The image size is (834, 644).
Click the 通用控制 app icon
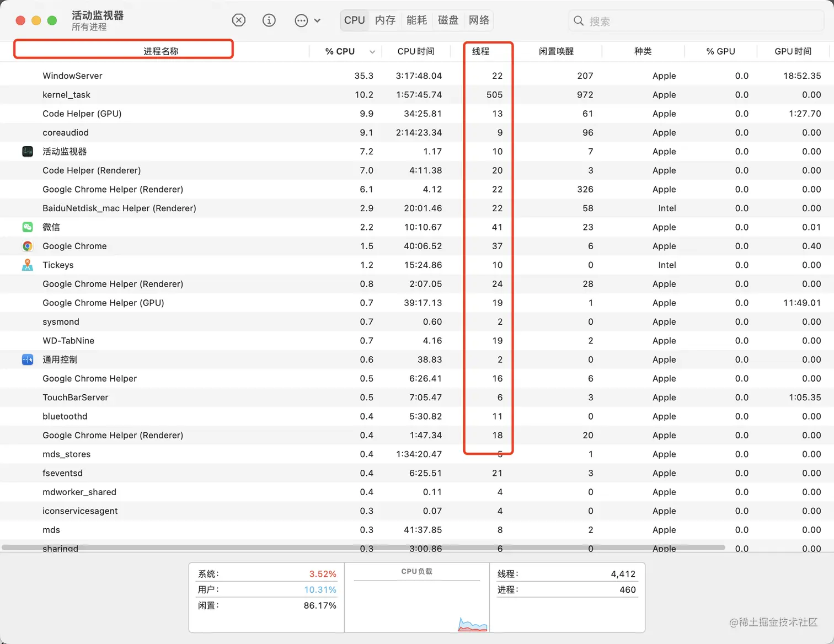coord(28,359)
